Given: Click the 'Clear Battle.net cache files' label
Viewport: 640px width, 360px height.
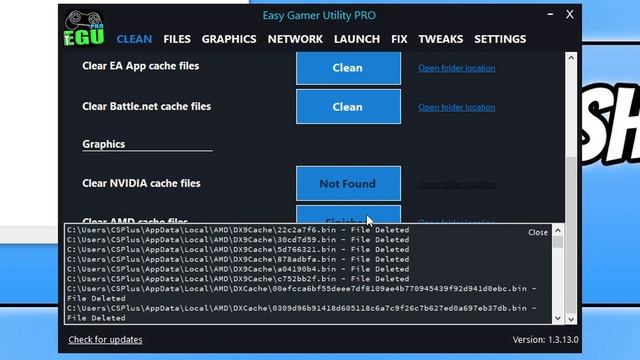Looking at the screenshot, I should tap(147, 107).
